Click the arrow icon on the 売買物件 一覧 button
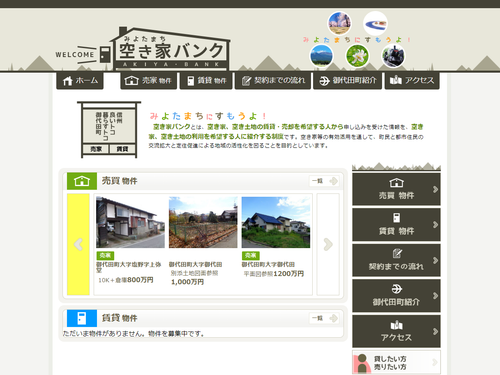Viewport: 500px width, 375px height. pyautogui.click(x=333, y=181)
